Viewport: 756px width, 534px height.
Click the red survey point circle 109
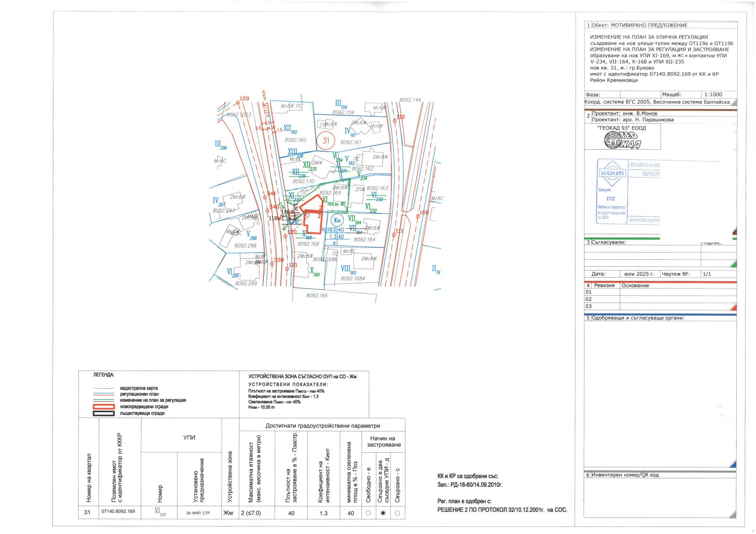[x=418, y=216]
